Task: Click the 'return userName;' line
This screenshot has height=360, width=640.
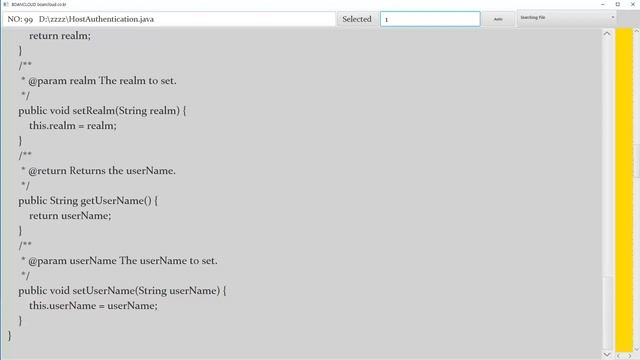Action: pyautogui.click(x=70, y=216)
